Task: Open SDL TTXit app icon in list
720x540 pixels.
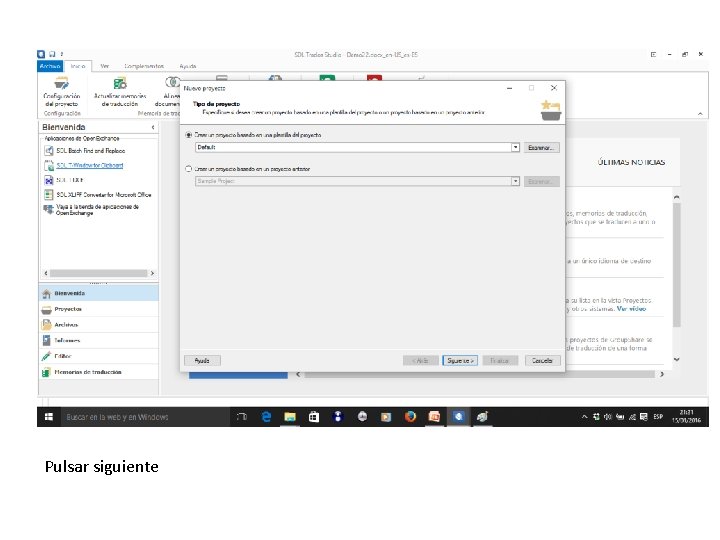Action: [x=49, y=180]
